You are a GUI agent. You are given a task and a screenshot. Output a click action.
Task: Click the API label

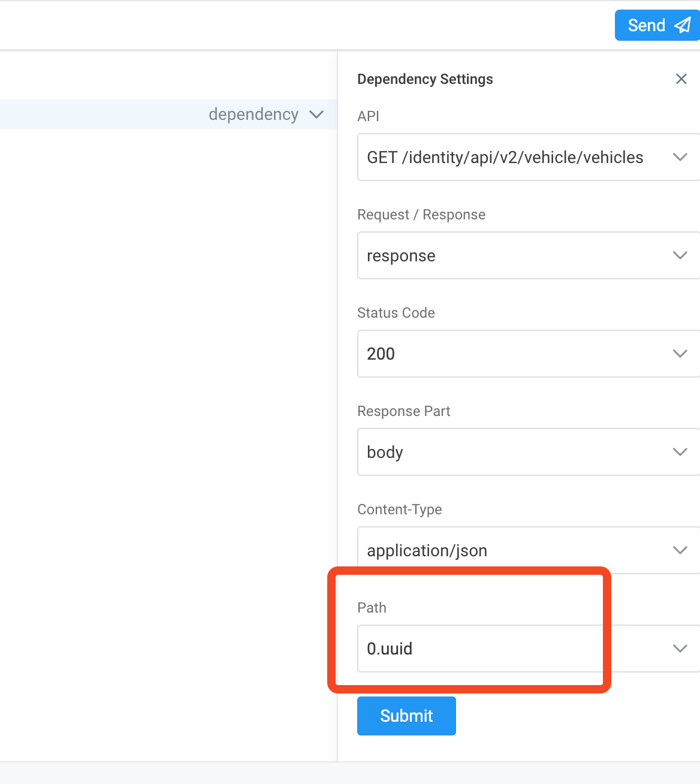(368, 116)
